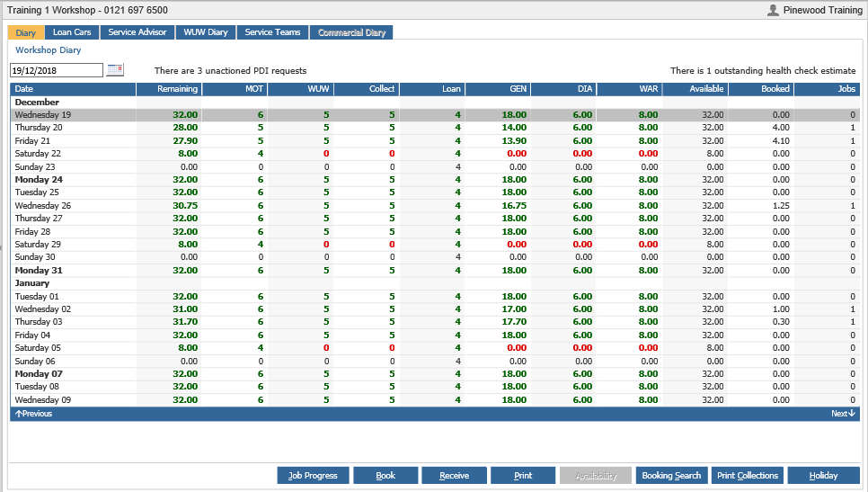This screenshot has height=492, width=868.
Task: Go to Previous diary page
Action: [34, 414]
